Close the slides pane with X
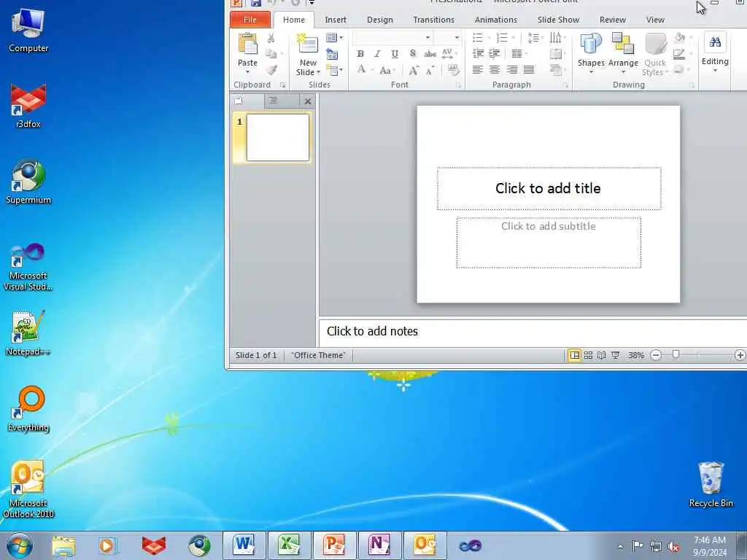The height and width of the screenshot is (560, 747). click(x=308, y=101)
